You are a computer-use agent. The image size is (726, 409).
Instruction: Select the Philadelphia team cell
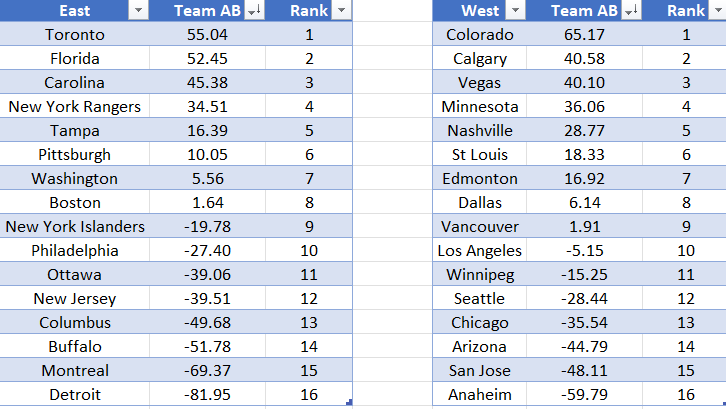[75, 251]
